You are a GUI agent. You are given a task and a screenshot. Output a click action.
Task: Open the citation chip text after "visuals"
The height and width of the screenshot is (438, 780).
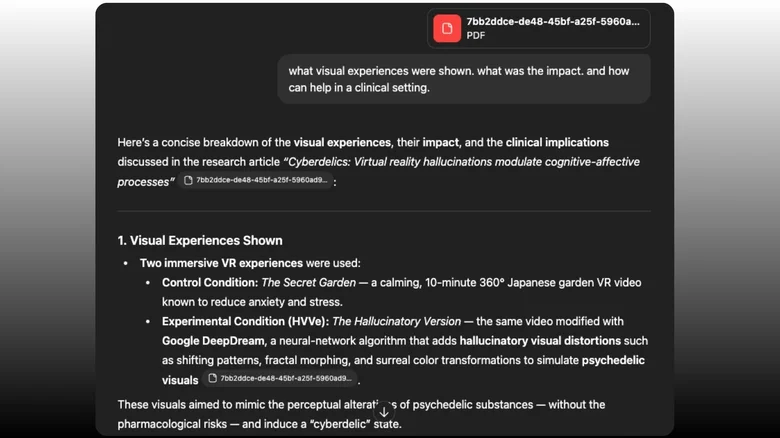pos(285,379)
